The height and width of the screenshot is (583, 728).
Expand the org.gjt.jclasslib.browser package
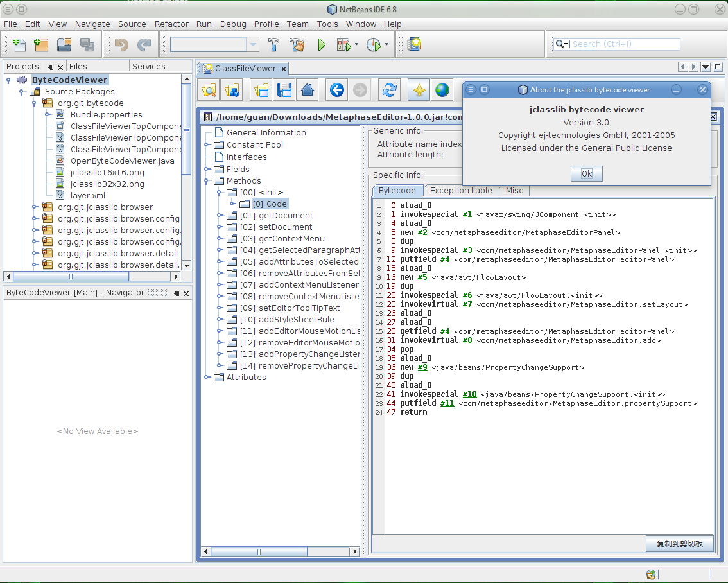point(35,207)
